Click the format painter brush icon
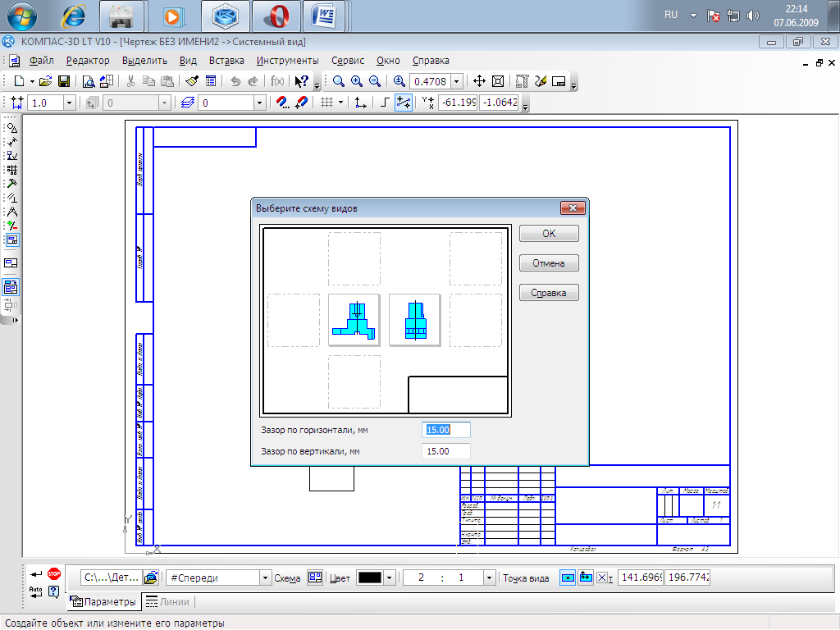This screenshot has width=840, height=630. pos(192,81)
